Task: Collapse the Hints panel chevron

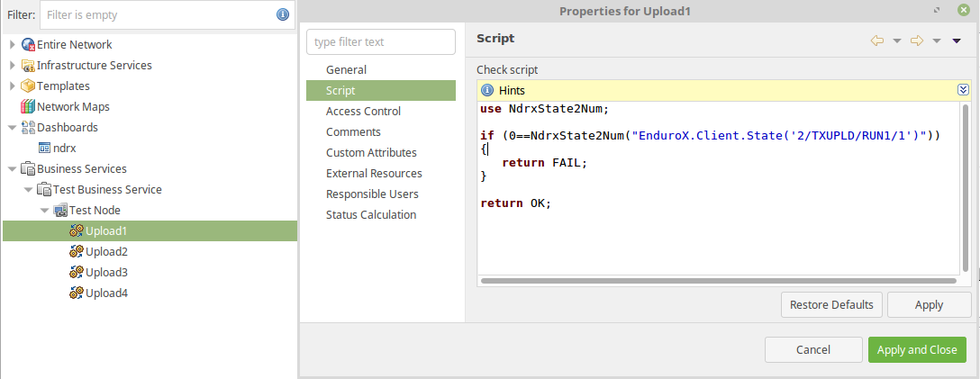Action: 963,90
